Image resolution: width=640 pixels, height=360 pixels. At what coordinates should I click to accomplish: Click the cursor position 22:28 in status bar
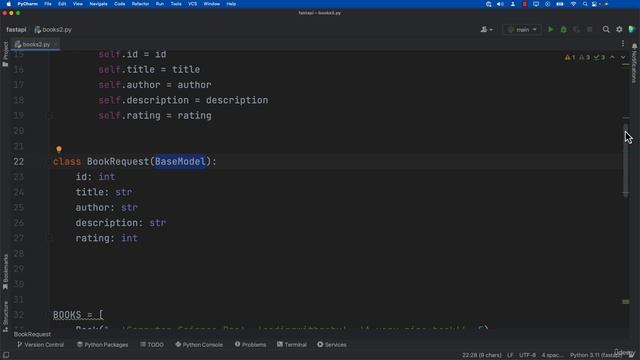482,355
